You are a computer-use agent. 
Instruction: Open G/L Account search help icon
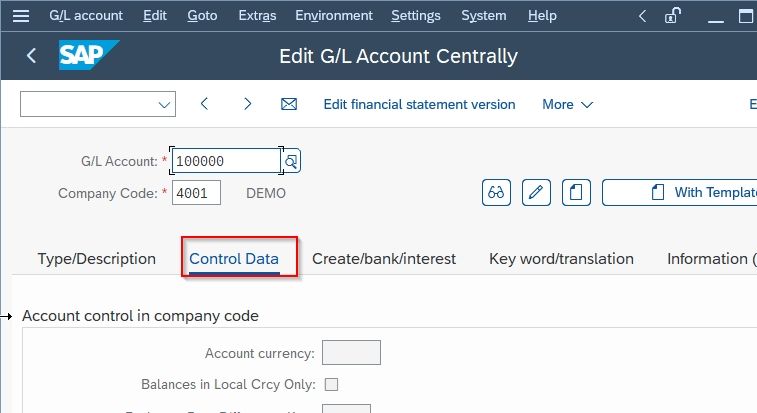pos(291,161)
